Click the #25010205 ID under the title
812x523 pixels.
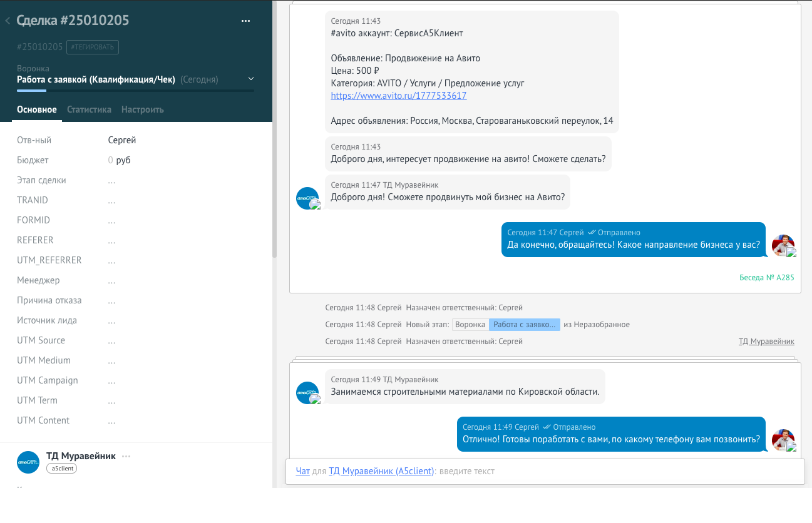[39, 47]
